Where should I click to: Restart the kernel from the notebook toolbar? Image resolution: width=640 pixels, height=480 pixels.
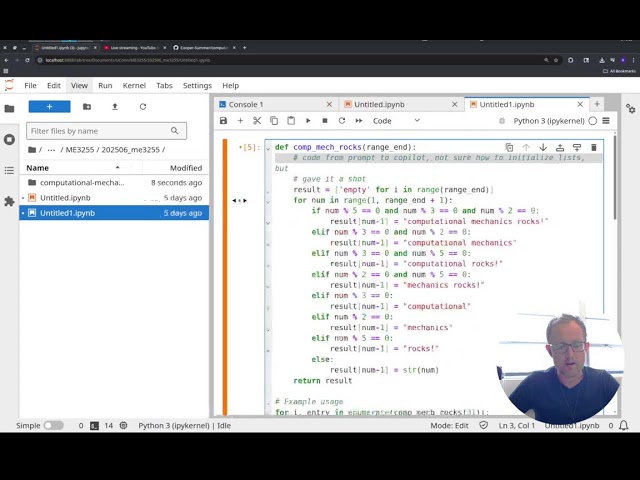coord(341,121)
